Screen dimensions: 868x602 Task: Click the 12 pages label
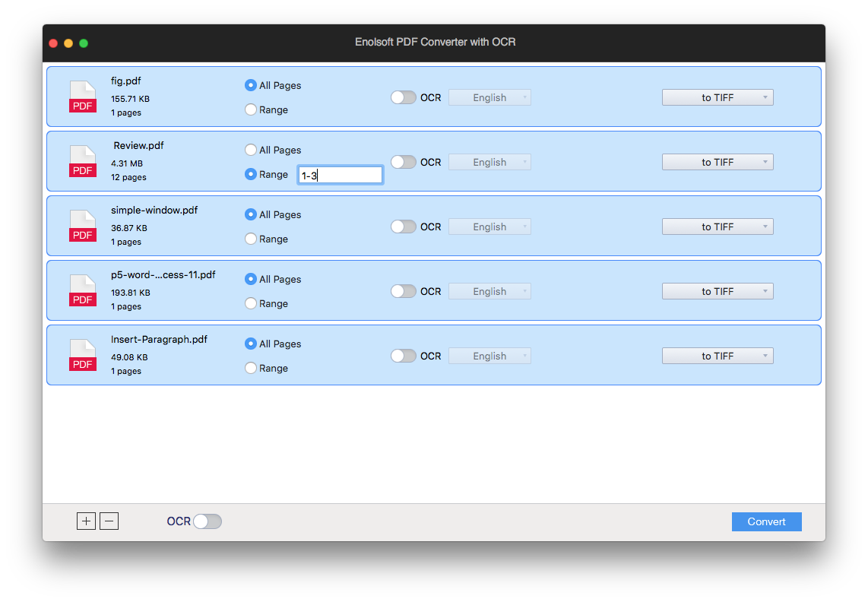point(128,177)
